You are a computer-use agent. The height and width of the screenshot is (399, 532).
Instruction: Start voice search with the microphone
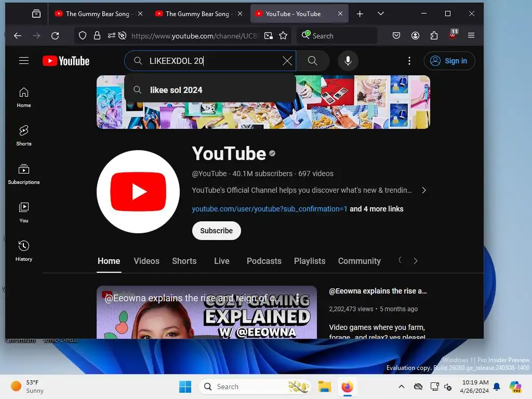click(x=348, y=61)
